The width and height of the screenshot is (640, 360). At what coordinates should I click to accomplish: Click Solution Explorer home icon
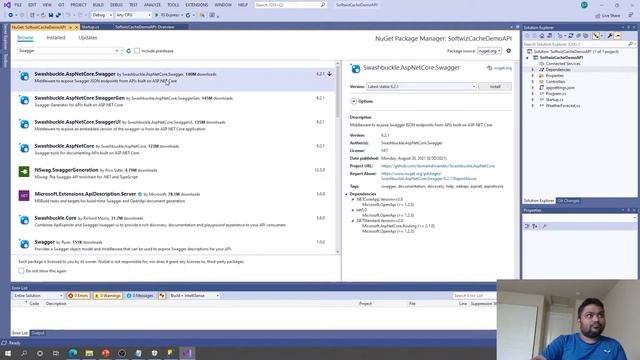[x=542, y=36]
